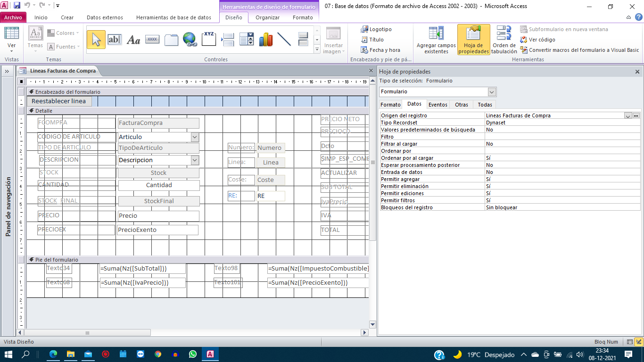Select the Line control

tap(284, 39)
